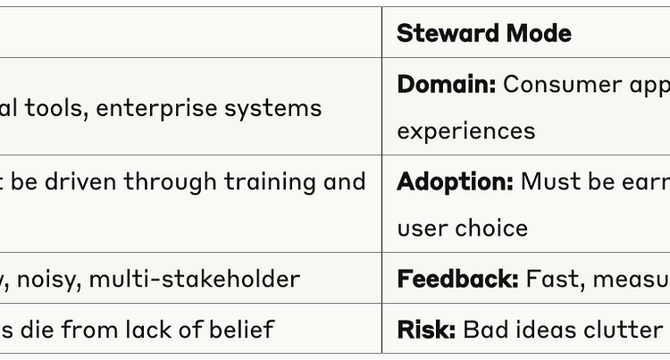The image size is (670, 360).
Task: Click the text 'die from lack of belief'
Action: click(147, 330)
